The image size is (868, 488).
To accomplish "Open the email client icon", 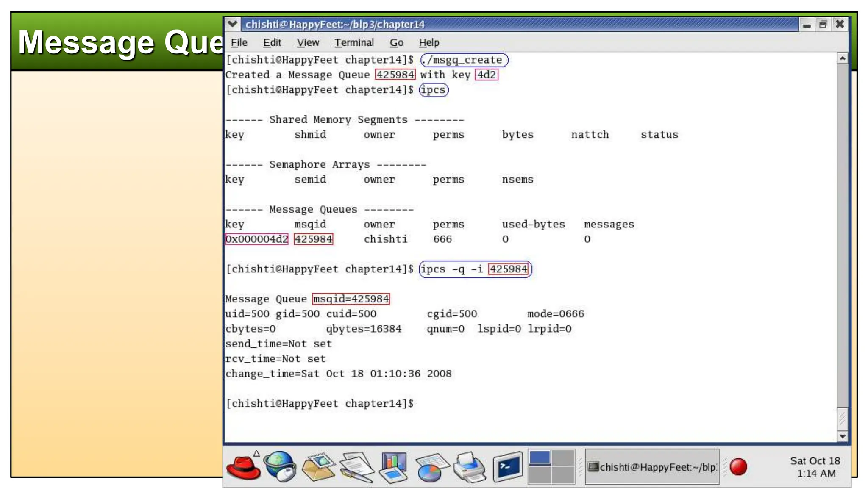I will coord(318,466).
